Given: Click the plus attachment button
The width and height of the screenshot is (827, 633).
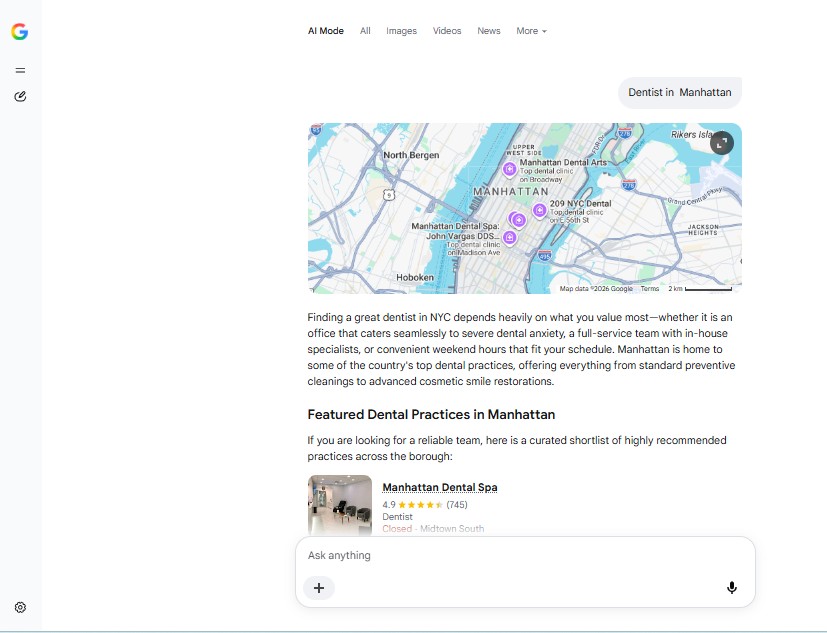Looking at the screenshot, I should pyautogui.click(x=319, y=588).
